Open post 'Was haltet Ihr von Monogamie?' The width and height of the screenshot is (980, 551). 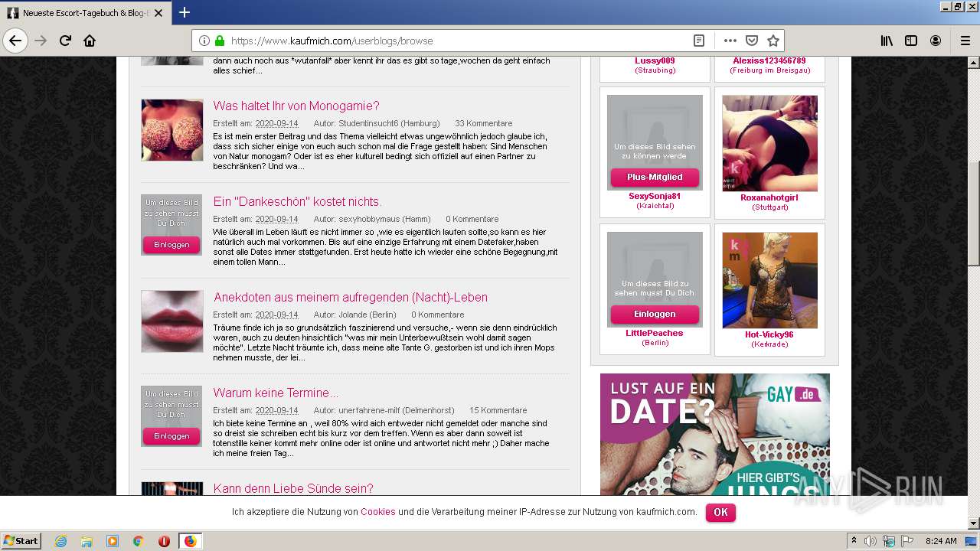[296, 106]
